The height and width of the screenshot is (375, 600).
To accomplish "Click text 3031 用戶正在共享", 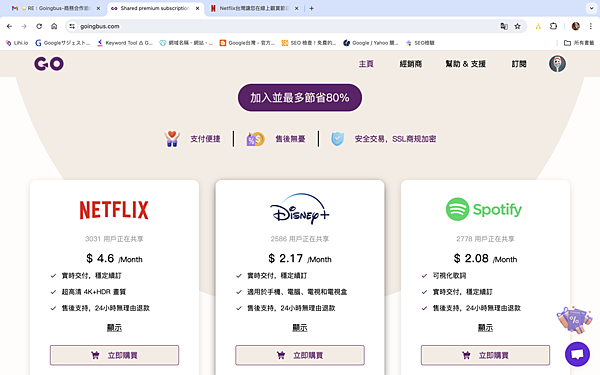I will click(114, 239).
